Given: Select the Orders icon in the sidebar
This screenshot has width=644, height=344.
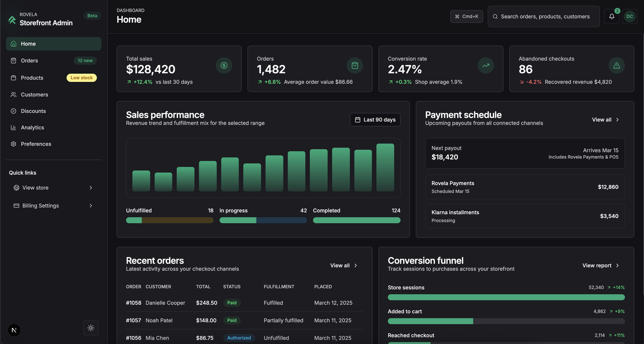Looking at the screenshot, I should point(13,61).
